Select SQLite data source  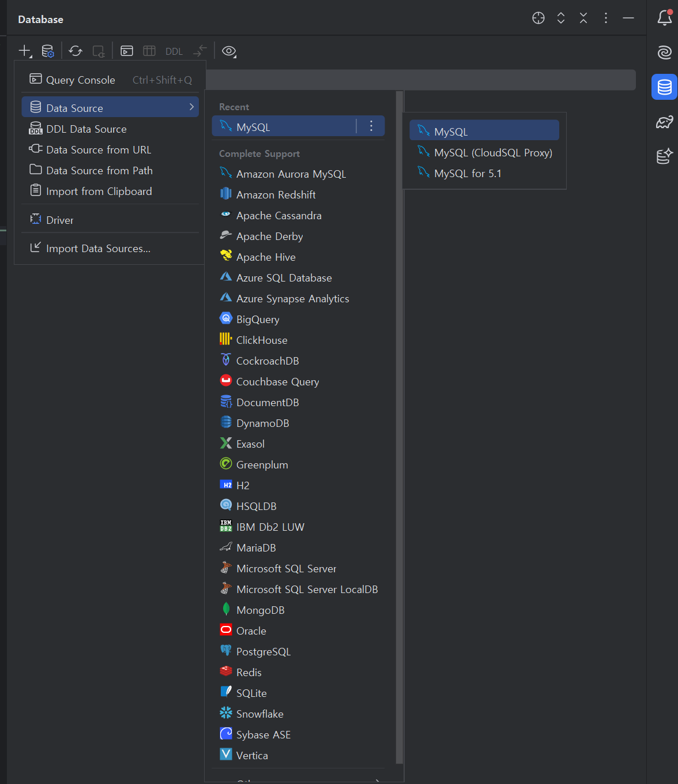(x=298, y=693)
